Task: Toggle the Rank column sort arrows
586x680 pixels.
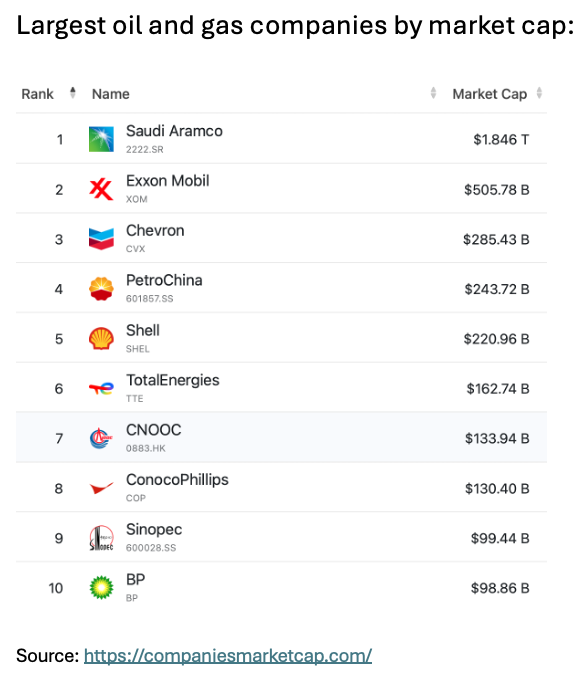Action: [73, 93]
